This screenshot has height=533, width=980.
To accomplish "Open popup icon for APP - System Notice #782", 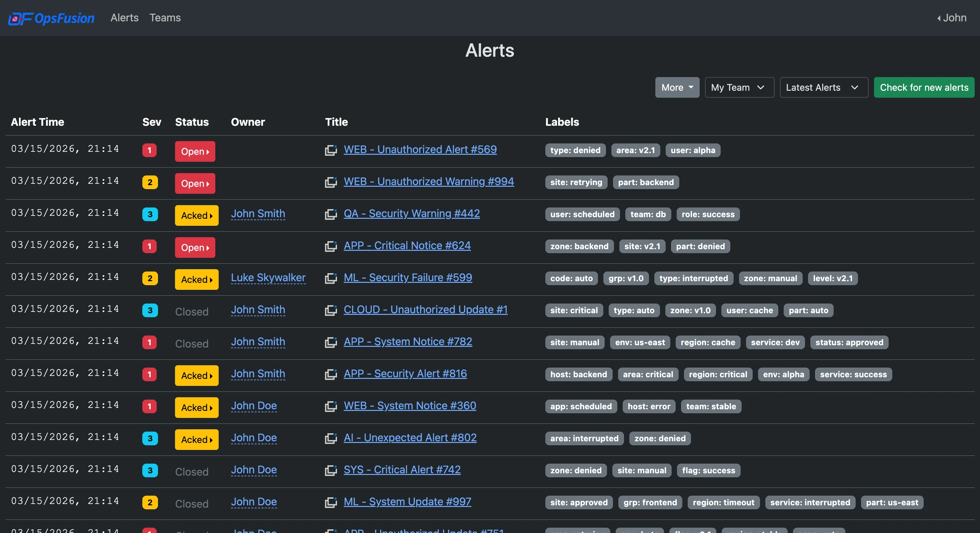I will [x=331, y=342].
